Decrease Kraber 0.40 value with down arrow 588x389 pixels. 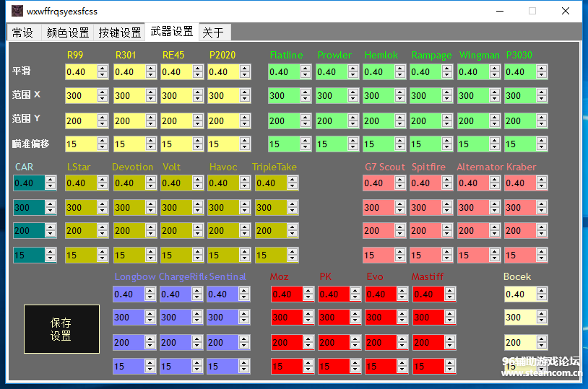tap(541, 187)
